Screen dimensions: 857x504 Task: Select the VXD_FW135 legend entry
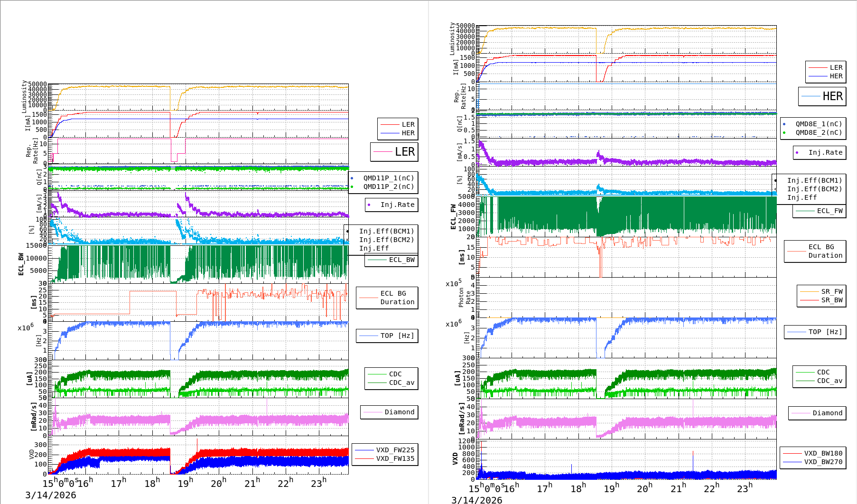385,458
